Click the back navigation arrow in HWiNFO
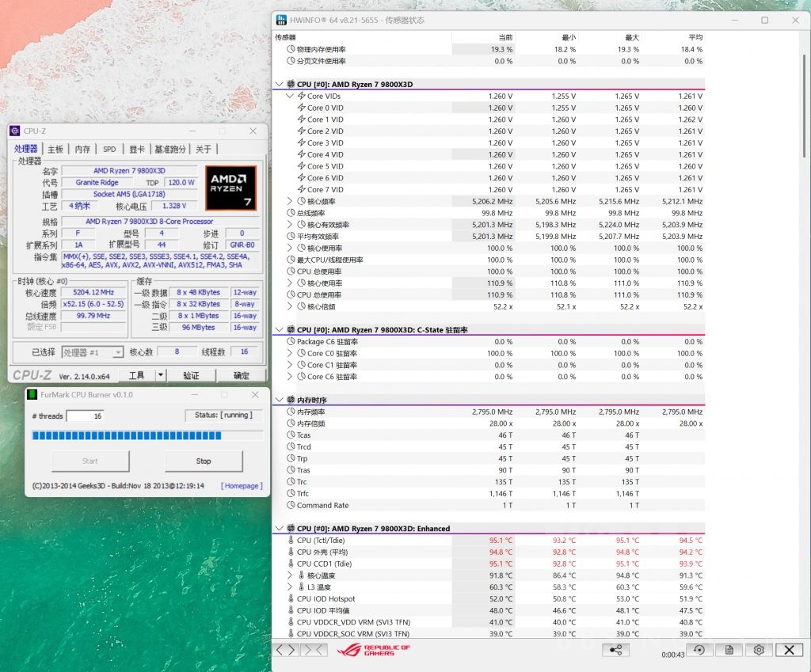The image size is (811, 672). pyautogui.click(x=280, y=650)
